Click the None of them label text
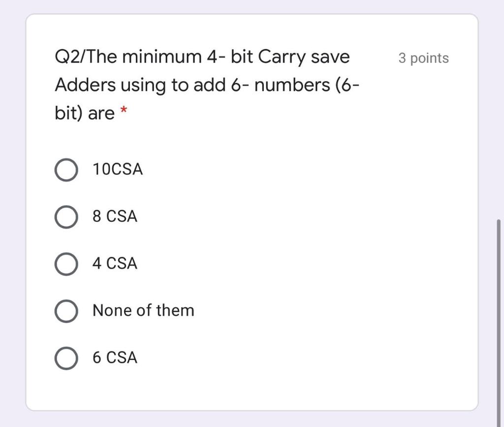Viewport: 504px width, 427px height. tap(143, 311)
